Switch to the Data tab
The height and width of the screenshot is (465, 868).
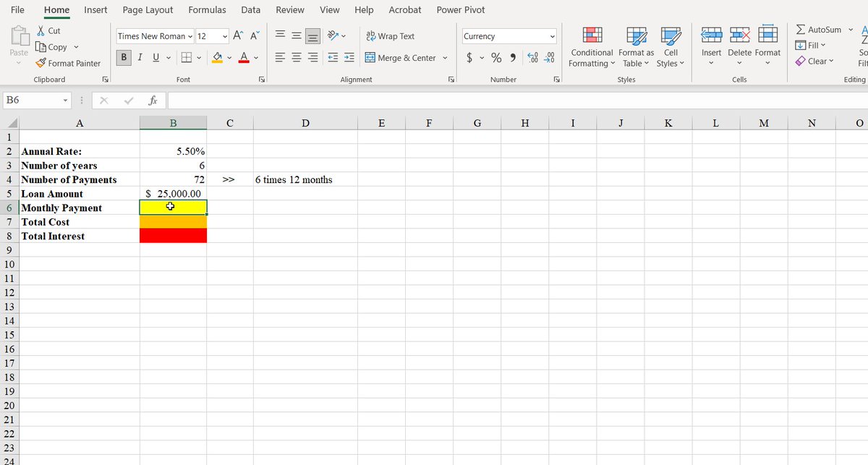click(251, 9)
